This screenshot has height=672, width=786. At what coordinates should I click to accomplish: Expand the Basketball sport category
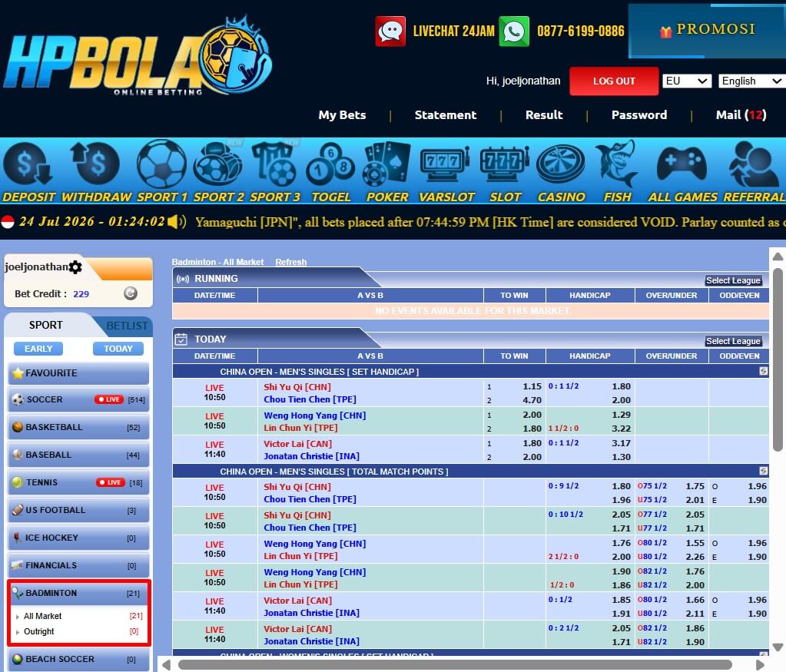(78, 427)
